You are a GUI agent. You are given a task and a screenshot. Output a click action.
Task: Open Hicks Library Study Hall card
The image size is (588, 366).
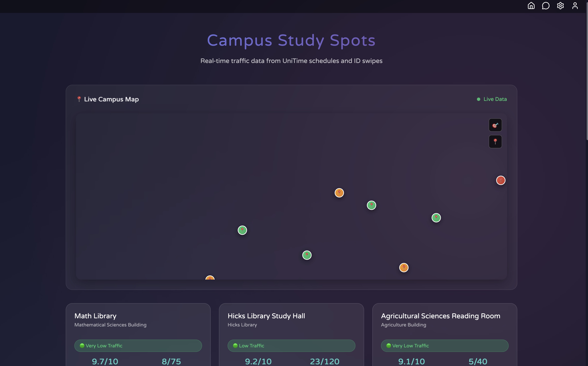tap(266, 316)
